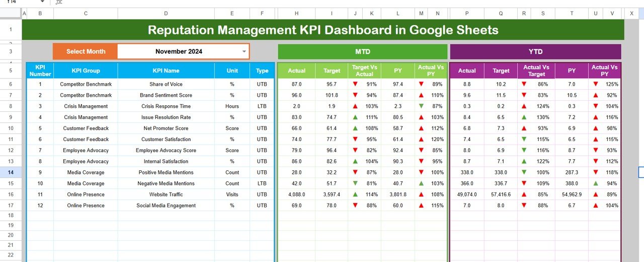This screenshot has height=262, width=644.
Task: Click the KPI Name column heading cell
Action: 166,71
